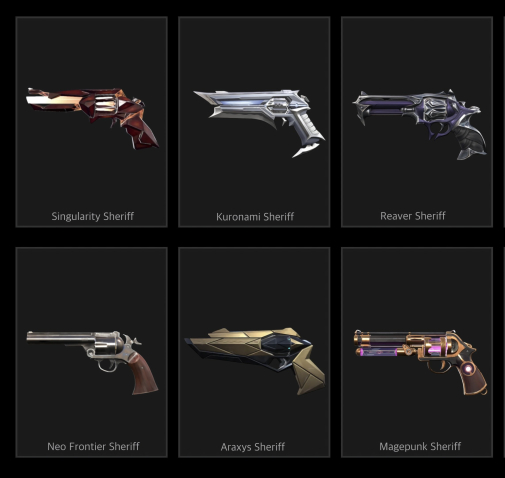Click the Singularity Sheriff name label
Image resolution: width=505 pixels, height=478 pixels.
(x=93, y=216)
